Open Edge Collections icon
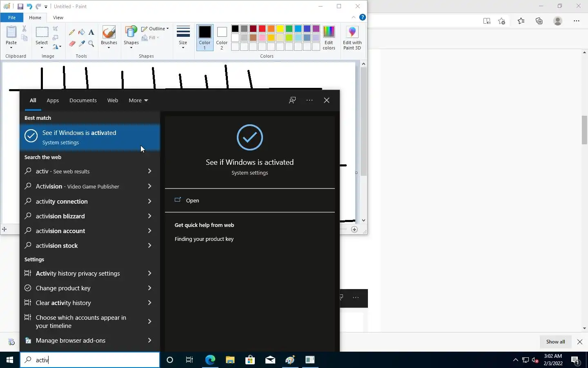The width and height of the screenshot is (588, 368). pyautogui.click(x=539, y=21)
